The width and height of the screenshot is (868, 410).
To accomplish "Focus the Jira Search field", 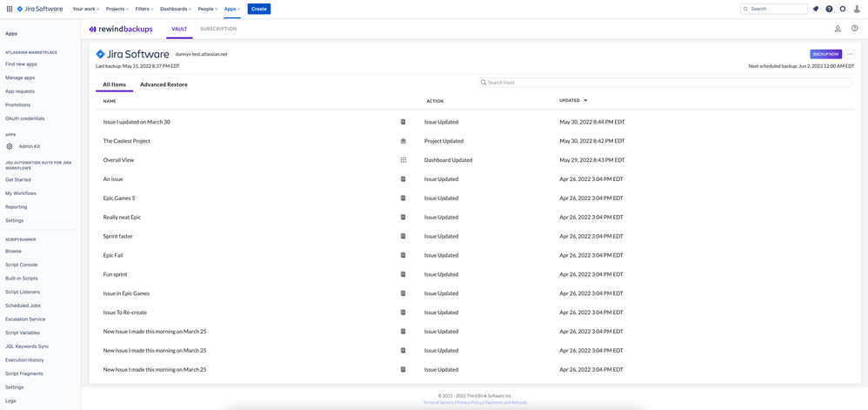I will tap(774, 9).
